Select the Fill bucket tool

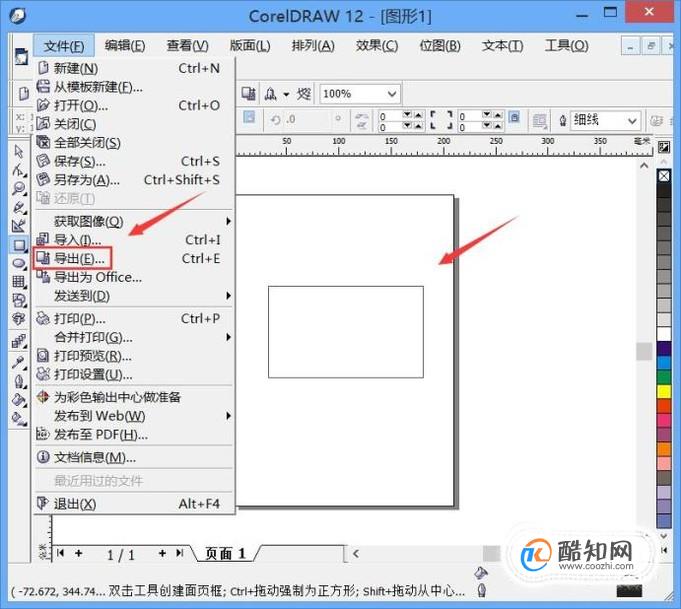18,400
